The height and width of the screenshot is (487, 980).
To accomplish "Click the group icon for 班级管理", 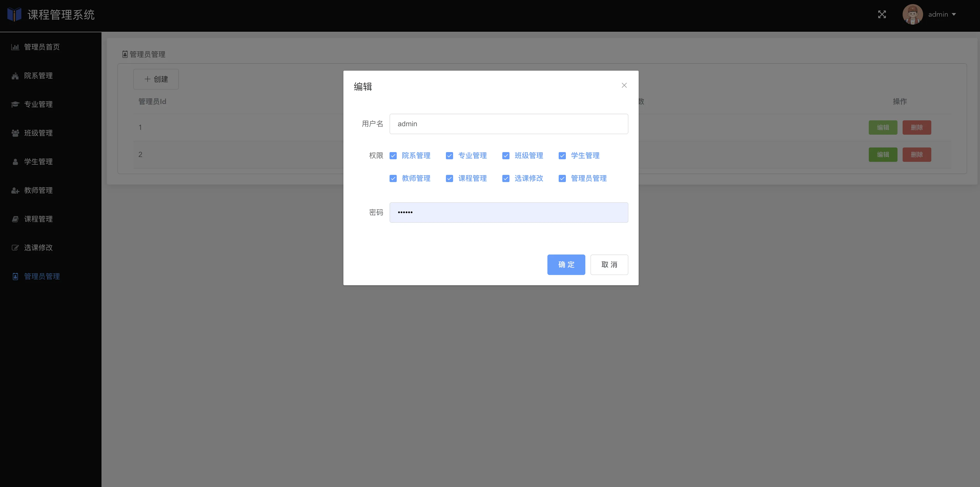I will (15, 133).
